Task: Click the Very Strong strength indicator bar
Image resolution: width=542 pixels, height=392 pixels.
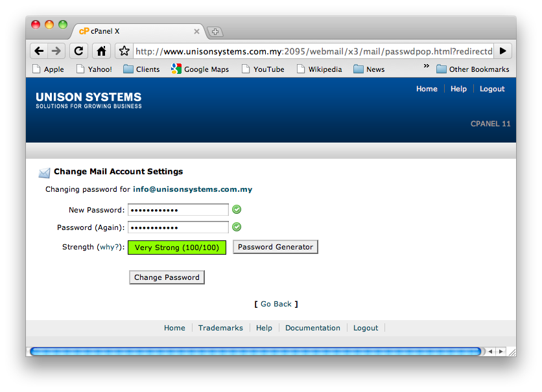Action: (176, 247)
